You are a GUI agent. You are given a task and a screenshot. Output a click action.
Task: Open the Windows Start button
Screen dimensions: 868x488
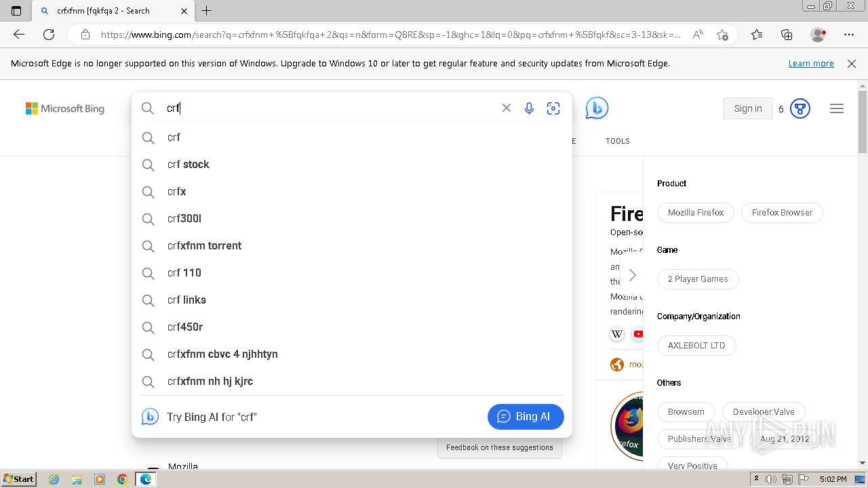[18, 479]
